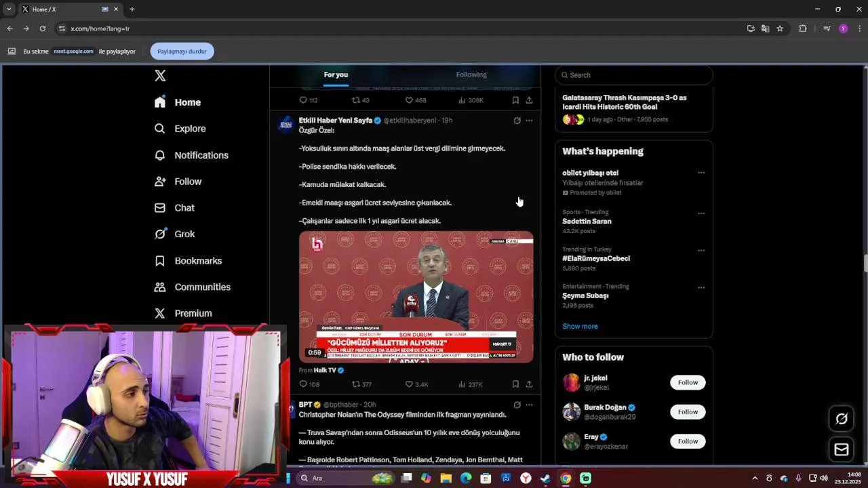This screenshot has width=868, height=488.
Task: Follow Burak Doğan
Action: pos(688,412)
